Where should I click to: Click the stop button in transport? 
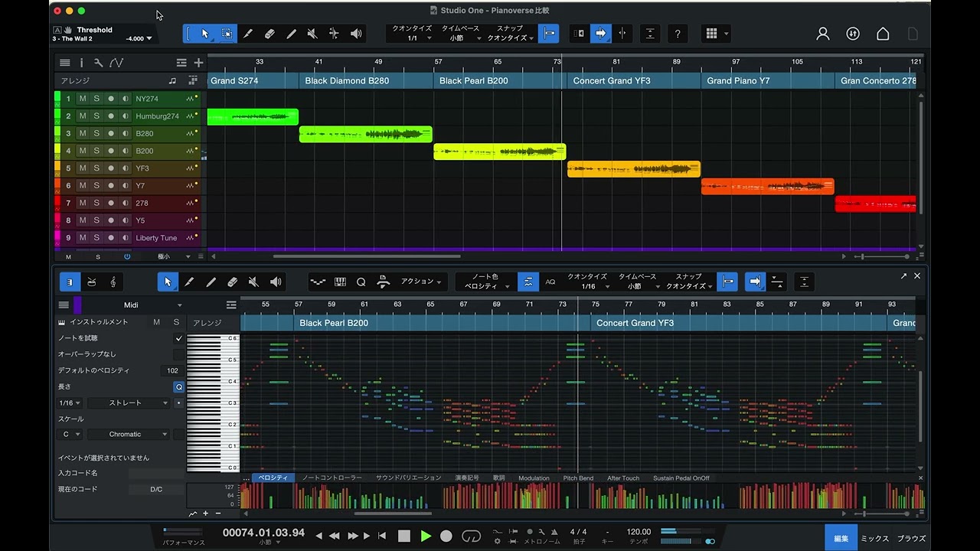point(404,536)
